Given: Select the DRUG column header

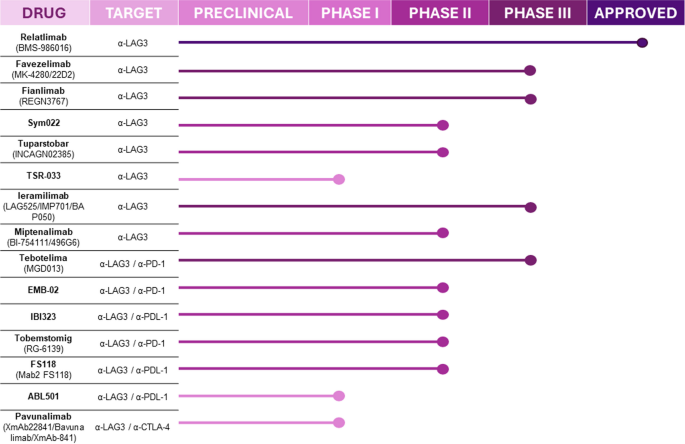Looking at the screenshot, I should click(x=45, y=13).
